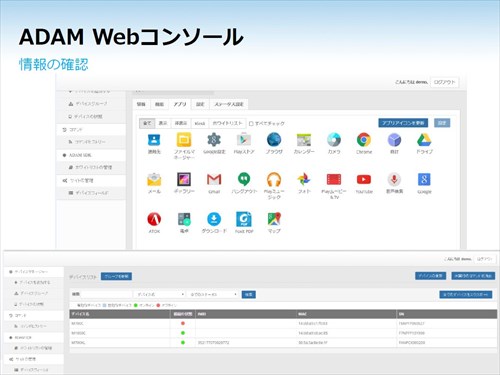The image size is (500, 375).
Task: Click the blue アプリアイコンを更新 button
Action: pyautogui.click(x=403, y=123)
